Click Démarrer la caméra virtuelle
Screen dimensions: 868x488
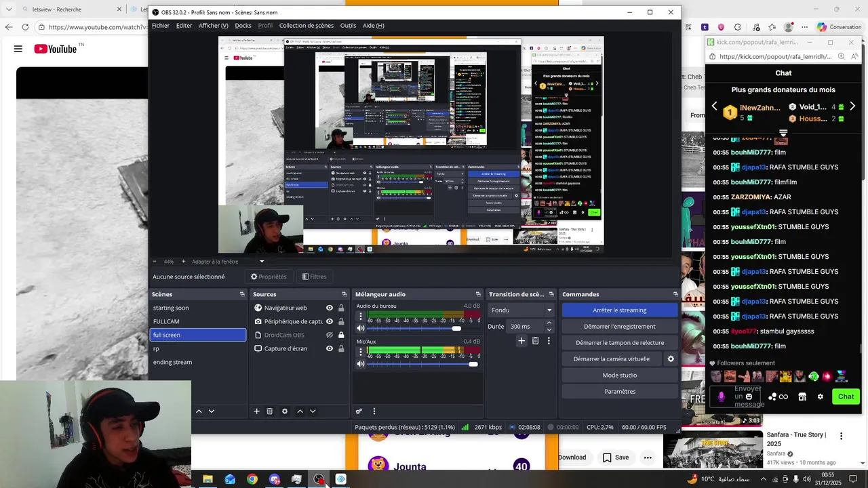click(612, 359)
